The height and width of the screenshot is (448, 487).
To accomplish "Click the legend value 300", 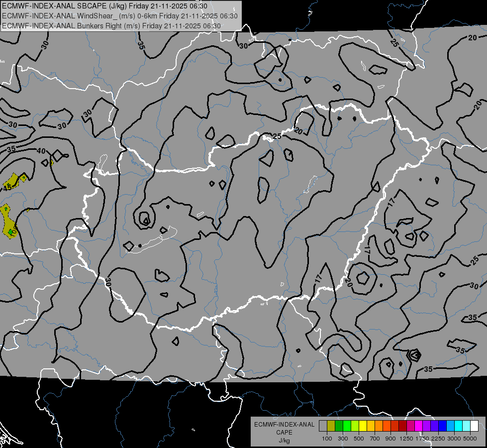I will click(x=343, y=439).
